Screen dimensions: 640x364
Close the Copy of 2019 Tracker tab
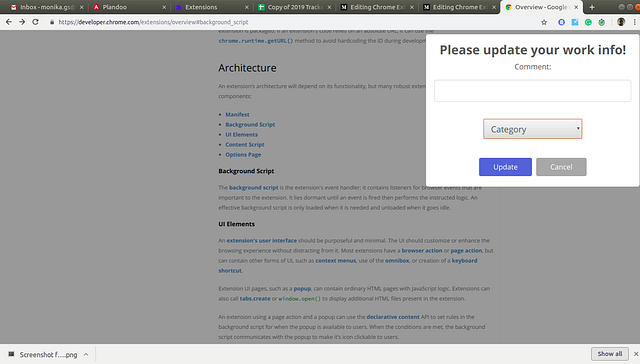coord(329,7)
